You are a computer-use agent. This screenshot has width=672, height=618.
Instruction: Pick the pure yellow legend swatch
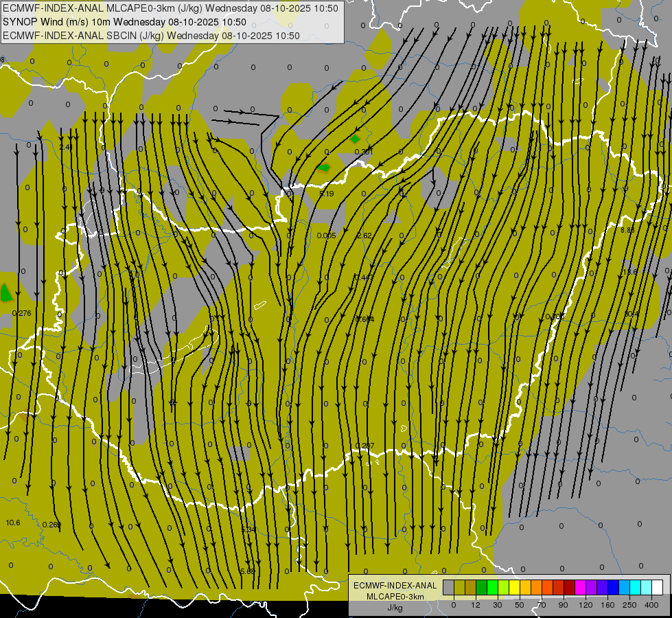point(514,587)
